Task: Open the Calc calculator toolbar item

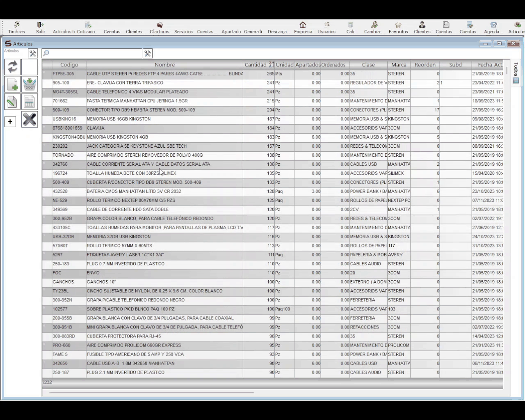Action: point(351,27)
